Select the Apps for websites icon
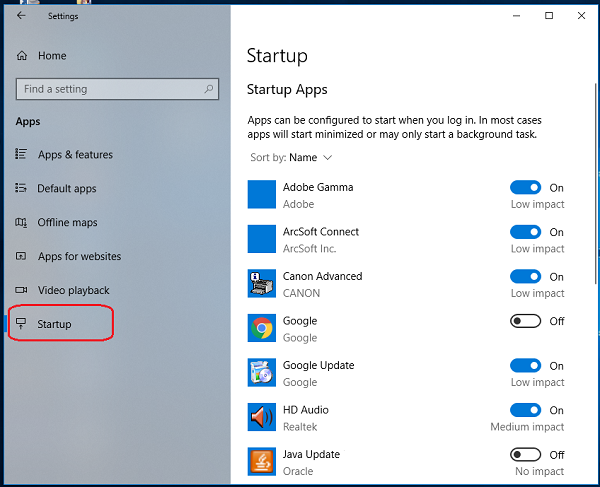600x487 pixels. coord(21,256)
